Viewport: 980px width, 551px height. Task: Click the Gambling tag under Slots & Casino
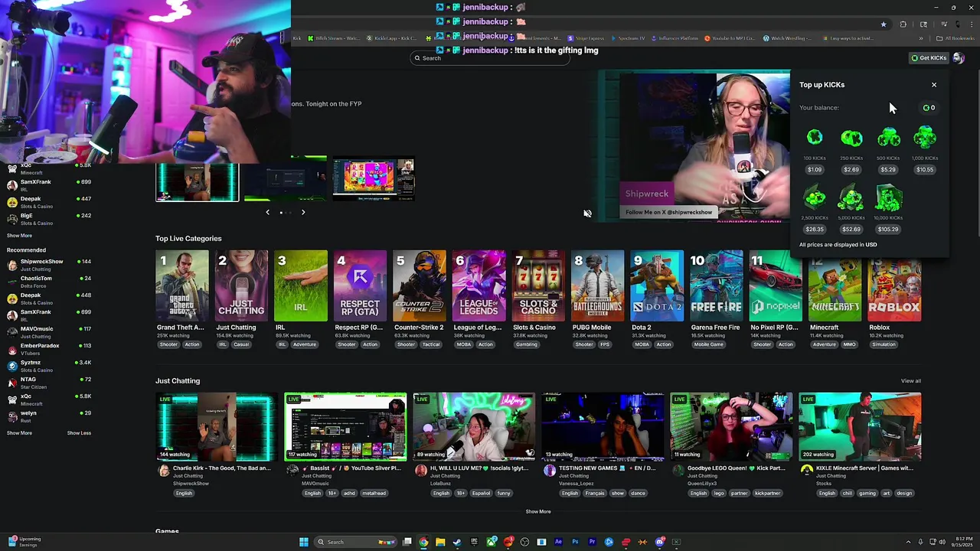(x=526, y=344)
